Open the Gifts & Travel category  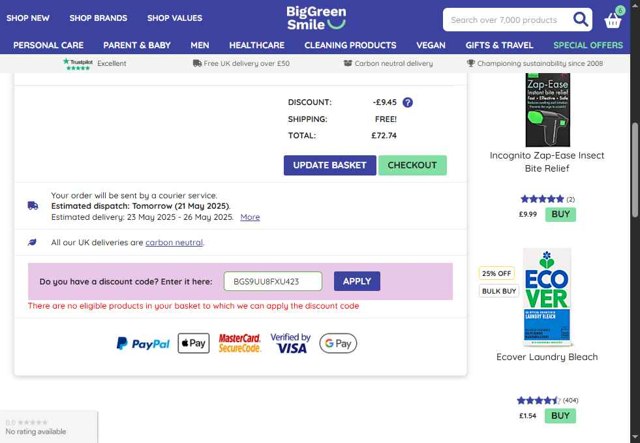[x=499, y=45]
